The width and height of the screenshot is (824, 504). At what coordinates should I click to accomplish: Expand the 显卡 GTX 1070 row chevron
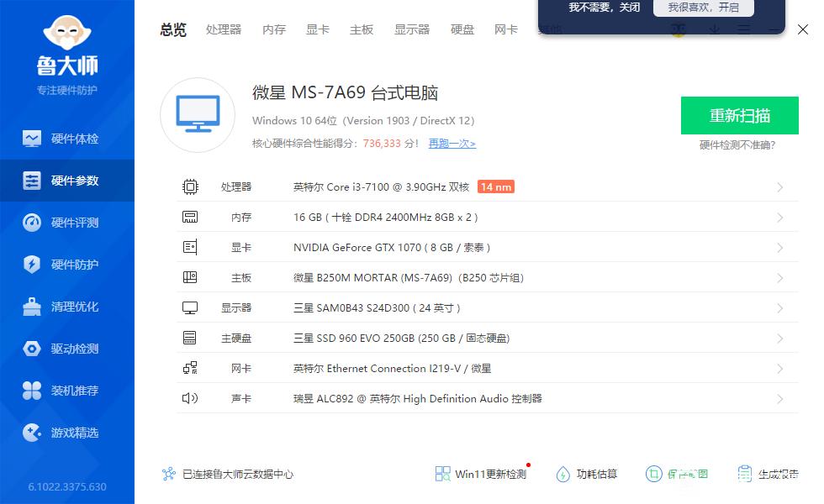click(780, 248)
